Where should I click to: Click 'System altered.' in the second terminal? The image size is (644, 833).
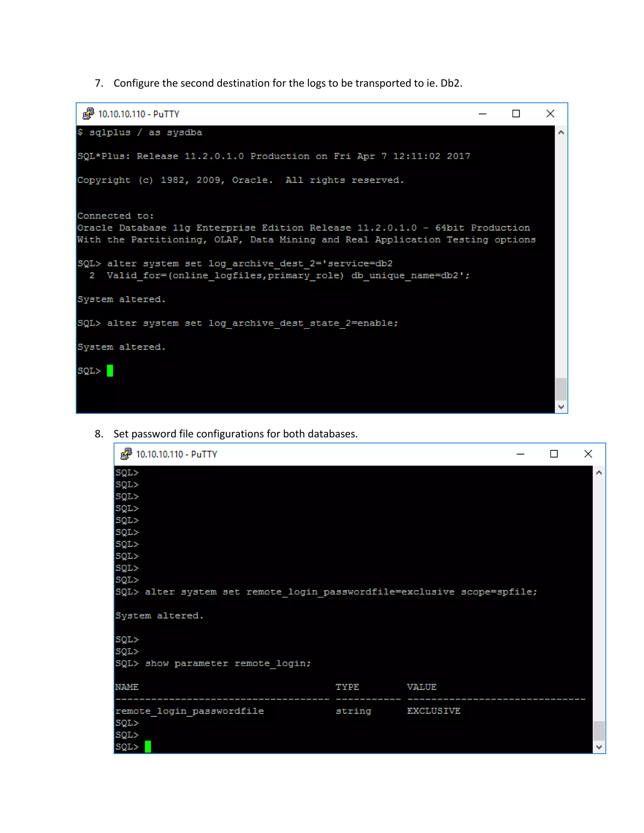click(159, 615)
